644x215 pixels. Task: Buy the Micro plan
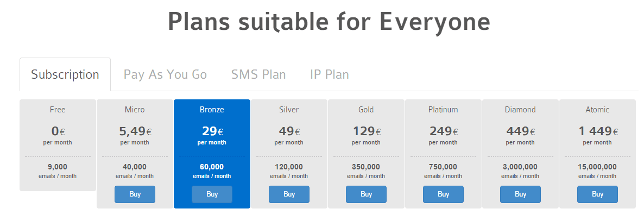pos(135,194)
